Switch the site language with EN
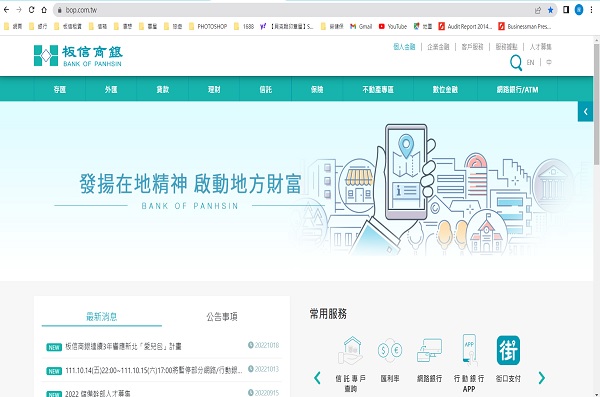Screen dimensions: 600x397 [x=530, y=62]
